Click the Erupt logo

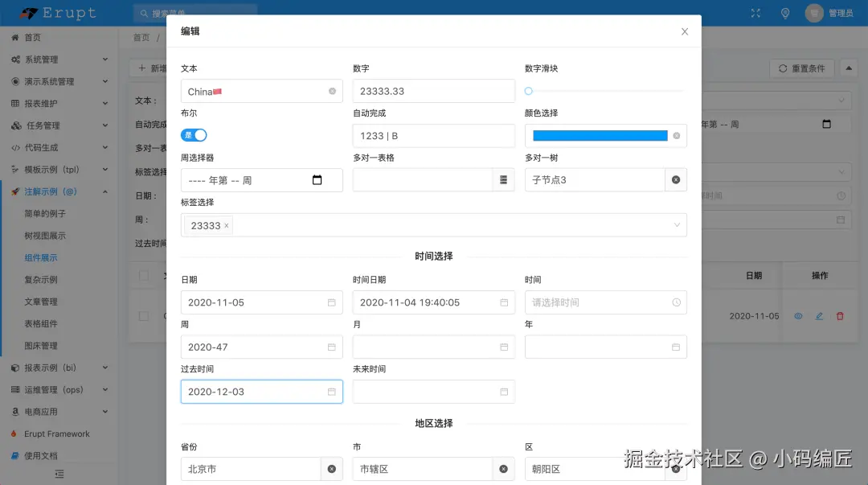tap(58, 13)
